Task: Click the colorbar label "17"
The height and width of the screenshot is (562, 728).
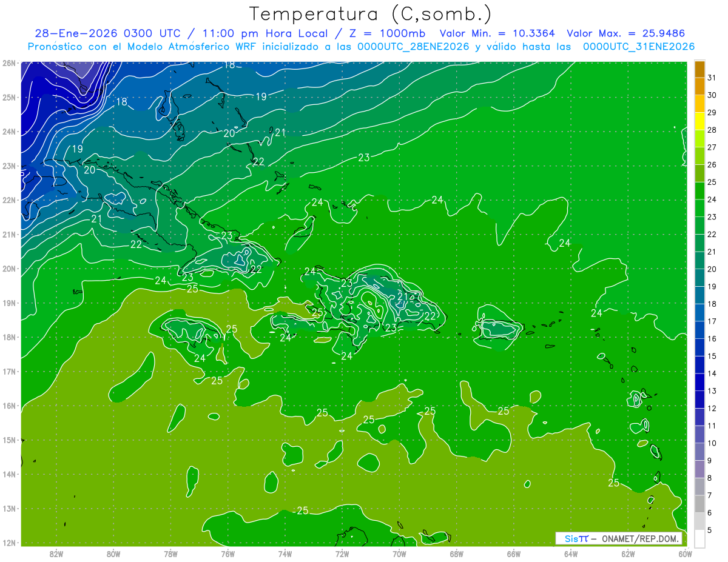Action: click(712, 321)
